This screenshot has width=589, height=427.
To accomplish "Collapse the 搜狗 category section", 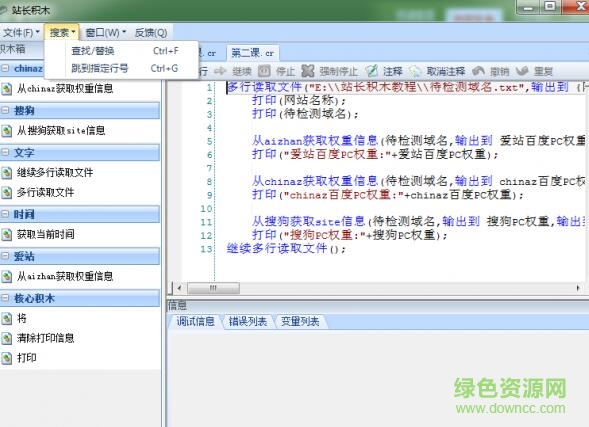I will pos(5,110).
